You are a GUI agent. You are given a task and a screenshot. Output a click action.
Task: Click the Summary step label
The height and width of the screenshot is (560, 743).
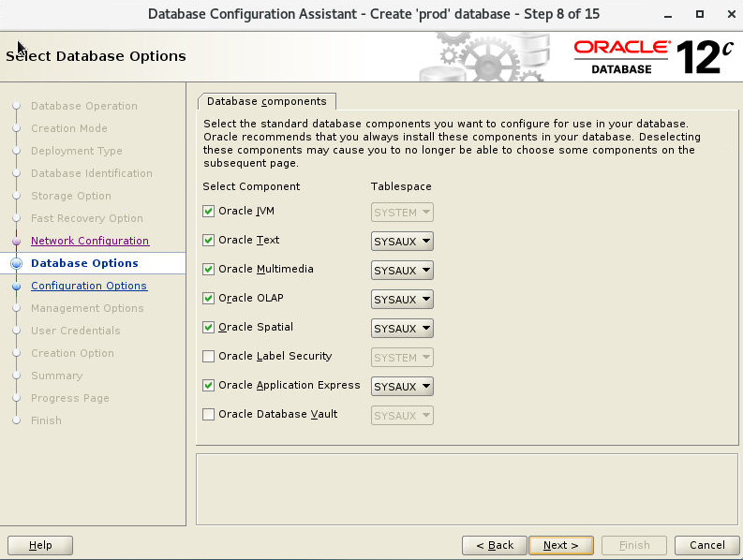[57, 376]
